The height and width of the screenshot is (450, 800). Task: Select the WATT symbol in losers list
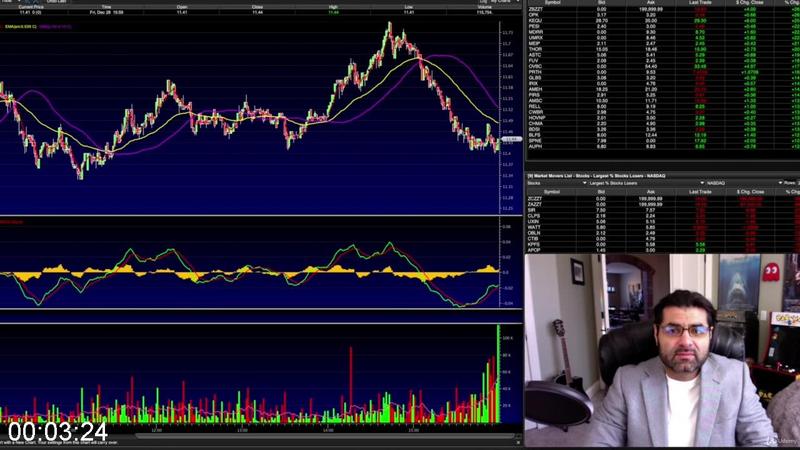click(534, 227)
